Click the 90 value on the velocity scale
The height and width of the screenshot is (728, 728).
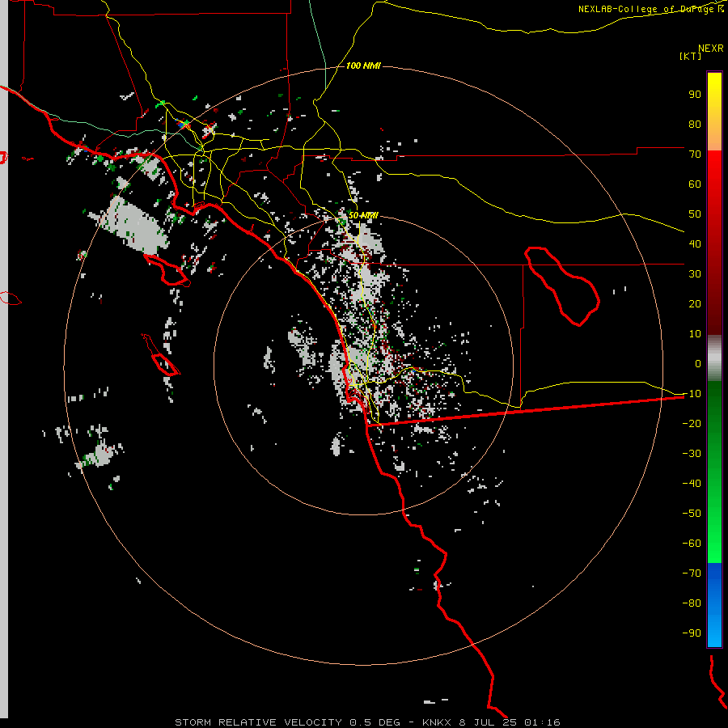(x=695, y=95)
